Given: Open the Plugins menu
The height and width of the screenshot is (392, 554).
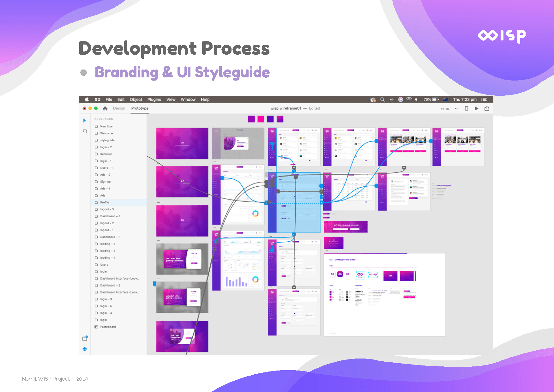Looking at the screenshot, I should click(154, 100).
